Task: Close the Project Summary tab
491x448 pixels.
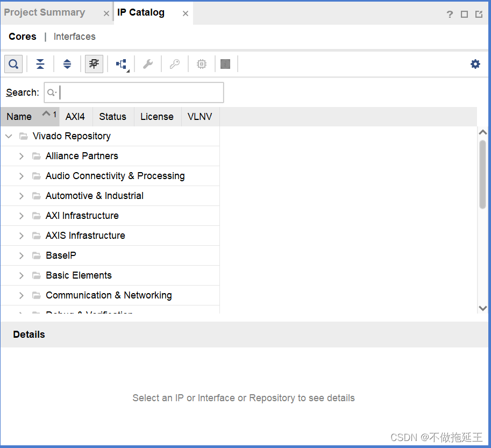Action: click(106, 14)
